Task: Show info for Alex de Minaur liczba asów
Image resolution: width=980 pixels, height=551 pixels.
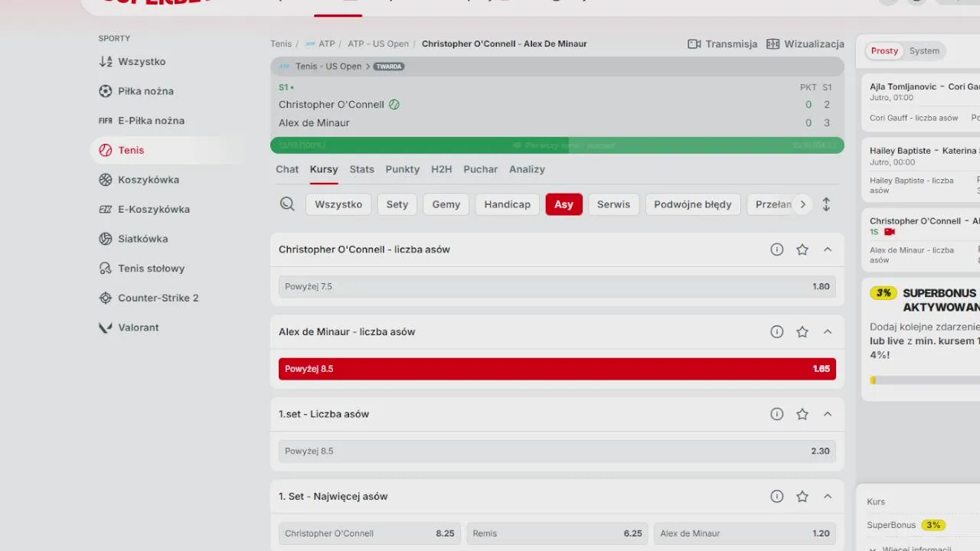Action: click(x=777, y=332)
